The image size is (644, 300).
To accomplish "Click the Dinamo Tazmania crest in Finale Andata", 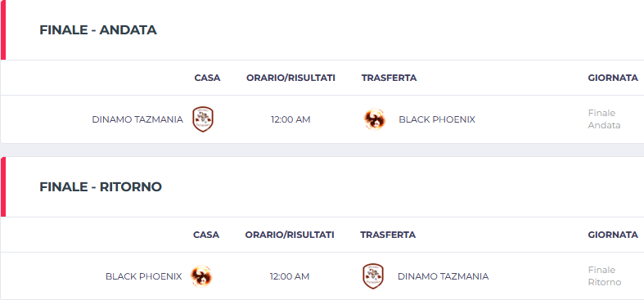I will click(x=203, y=119).
